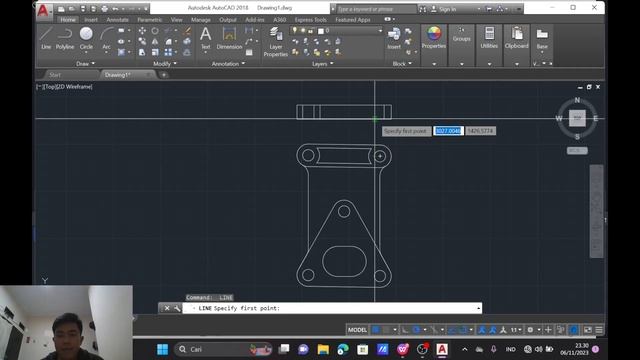Click the search keyword input field
The width and height of the screenshot is (640, 360).
point(376,9)
